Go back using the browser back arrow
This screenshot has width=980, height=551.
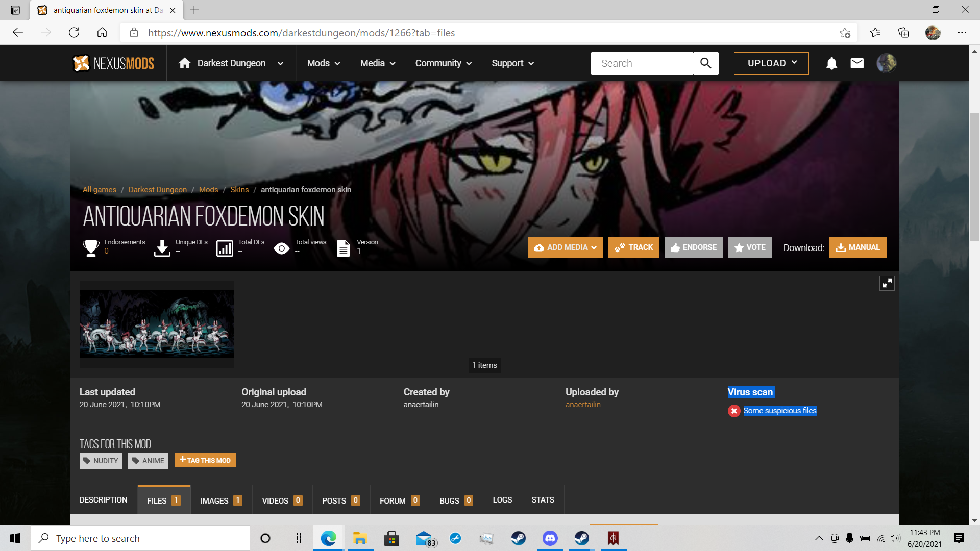tap(18, 33)
